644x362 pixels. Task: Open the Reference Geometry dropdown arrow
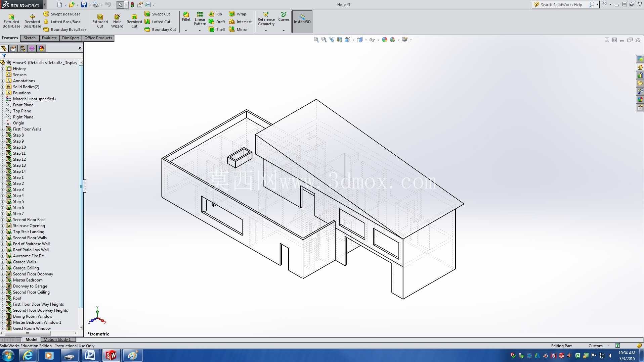click(266, 31)
